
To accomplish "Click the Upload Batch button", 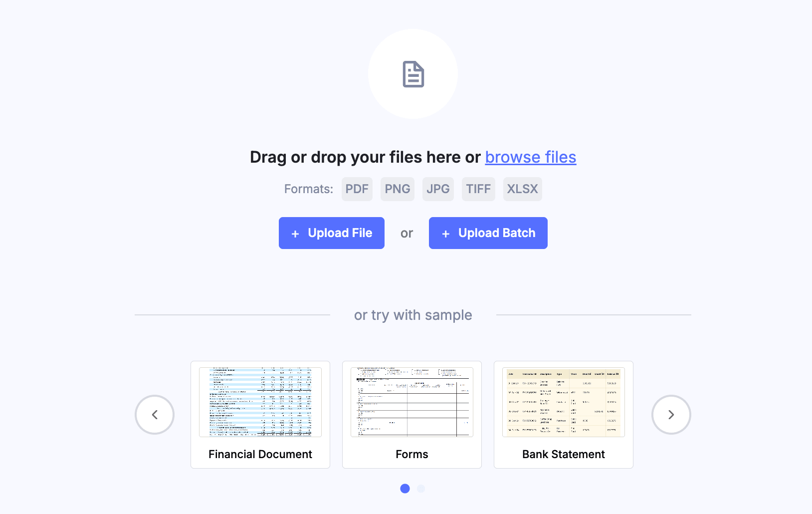I will click(488, 233).
